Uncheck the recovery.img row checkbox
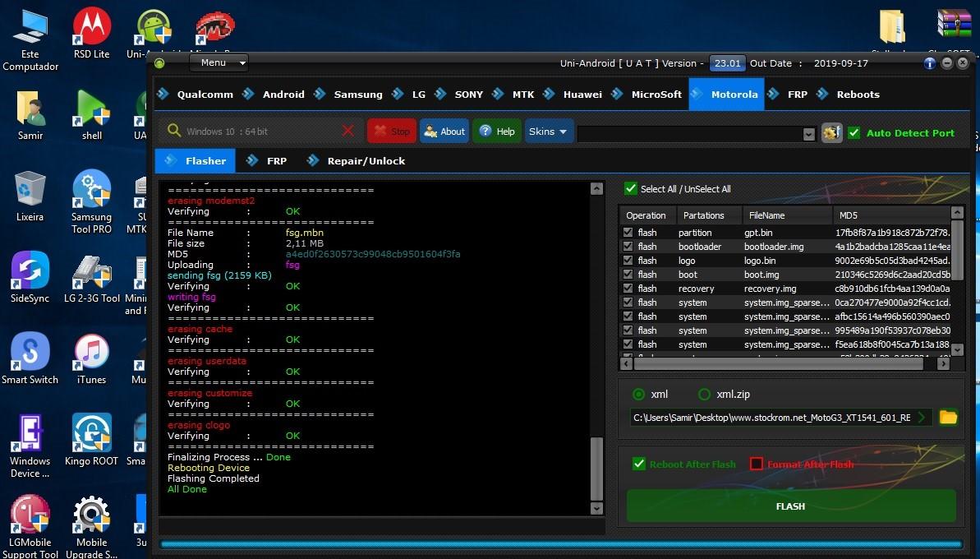Screen dimensions: 980x559 tap(628, 289)
